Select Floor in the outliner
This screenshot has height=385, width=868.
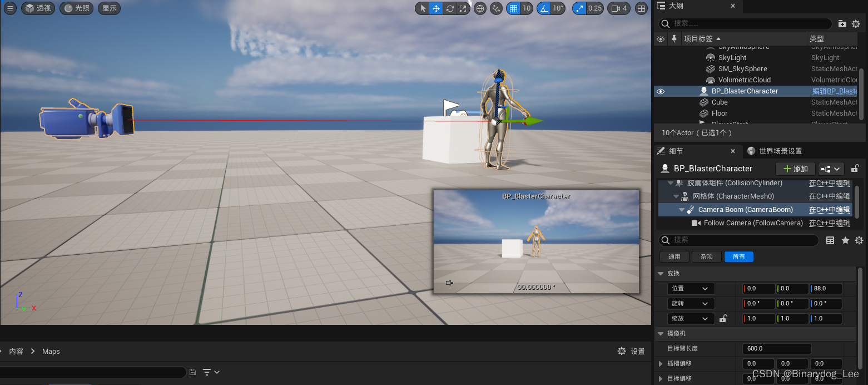[x=720, y=113]
